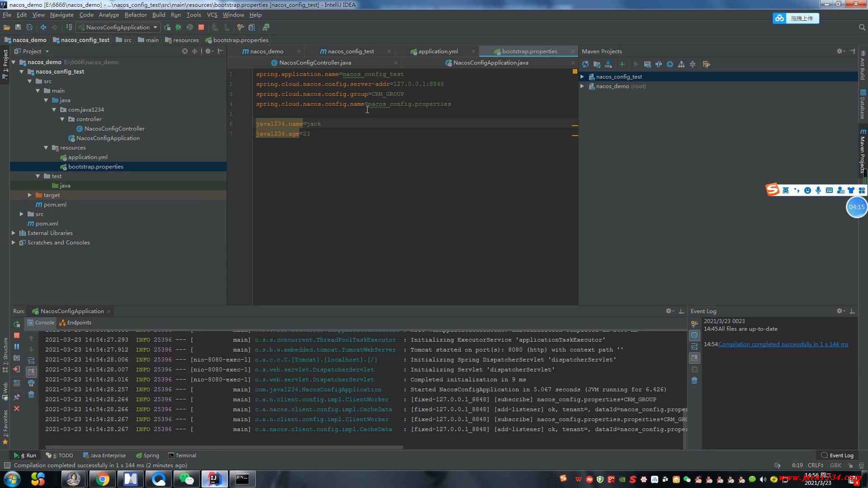Screen dimensions: 868x488
Task: Toggle soft-wrap in the console sidebar
Action: click(x=31, y=361)
